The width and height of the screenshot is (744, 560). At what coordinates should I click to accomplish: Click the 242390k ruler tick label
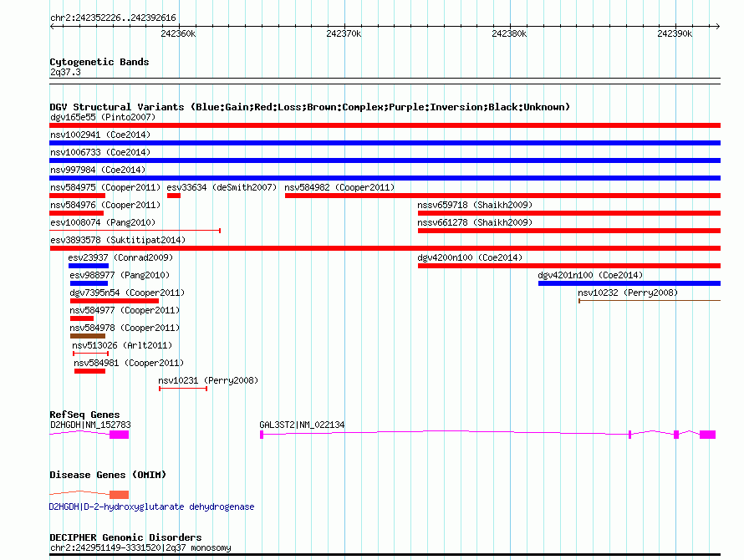(675, 33)
